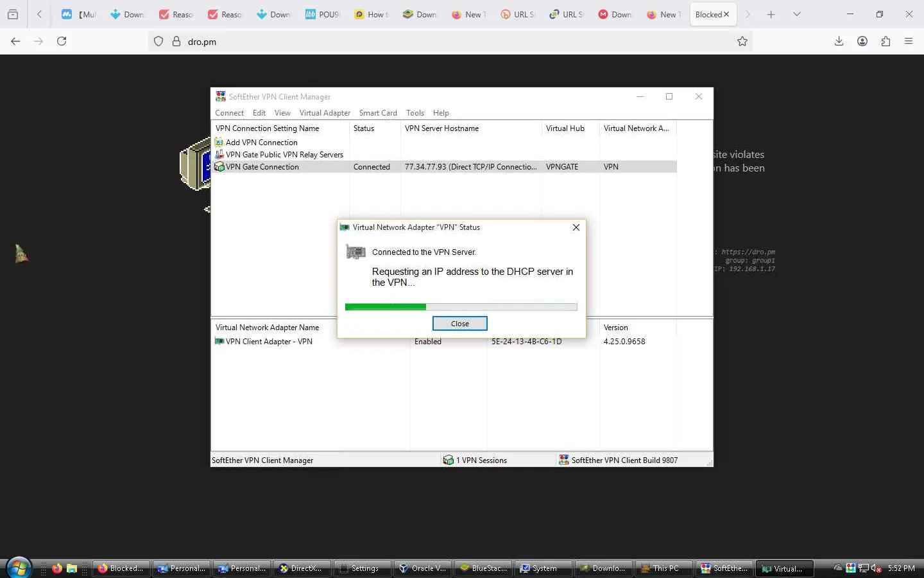Switch to the SoftEther taskbar button
This screenshot has height=578, width=924.
pyautogui.click(x=724, y=568)
